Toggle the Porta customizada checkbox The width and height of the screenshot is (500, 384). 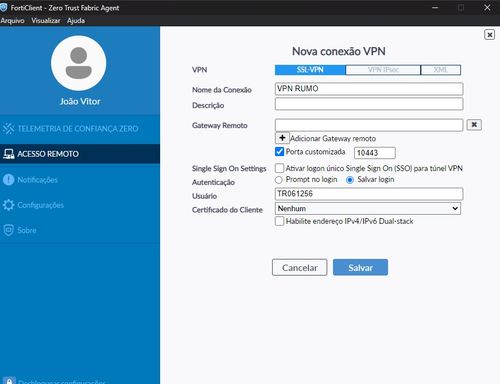(279, 152)
